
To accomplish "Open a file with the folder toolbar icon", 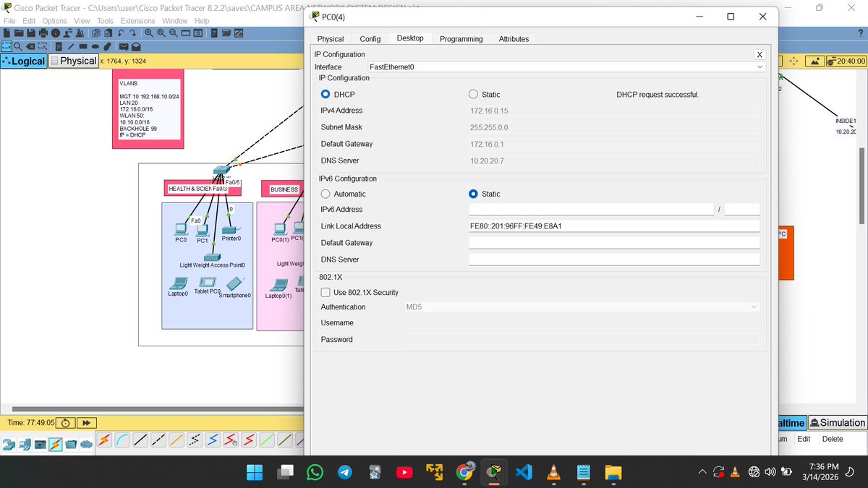I will tap(19, 33).
